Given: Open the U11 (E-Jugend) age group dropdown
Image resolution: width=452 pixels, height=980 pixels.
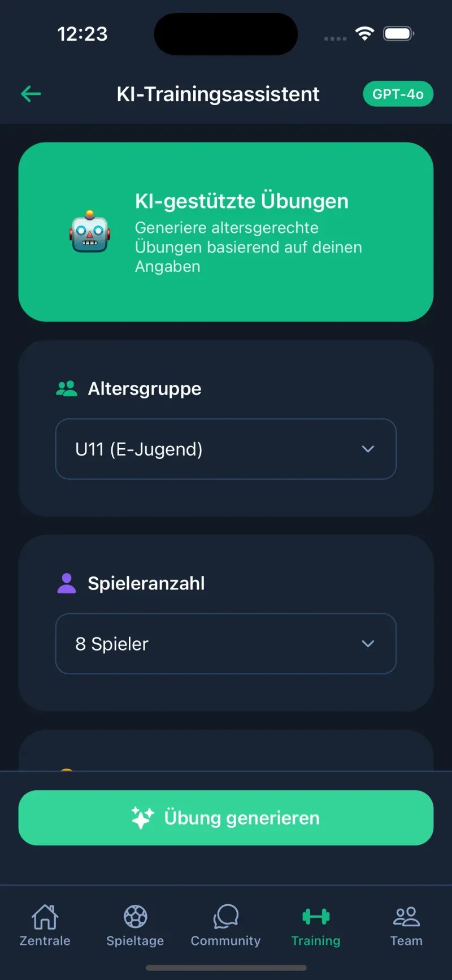Looking at the screenshot, I should (x=225, y=449).
